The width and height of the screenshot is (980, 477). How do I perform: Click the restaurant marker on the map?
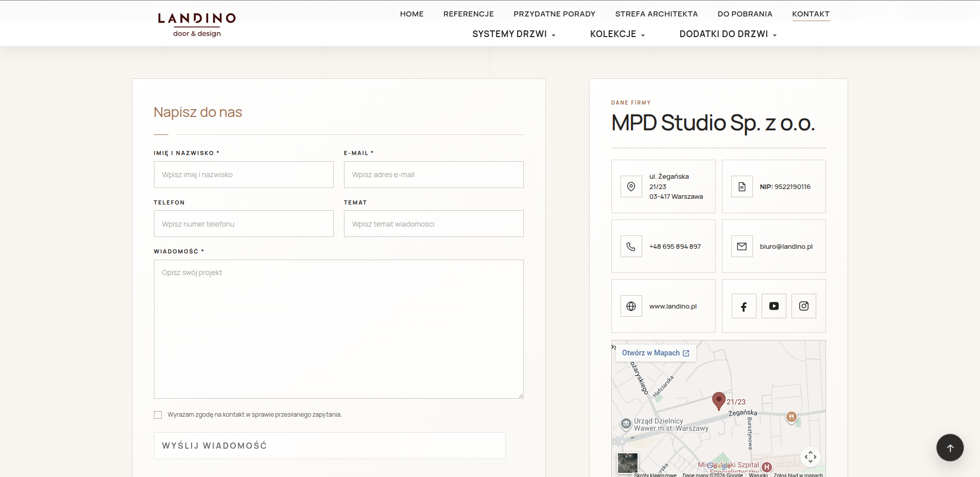[792, 417]
